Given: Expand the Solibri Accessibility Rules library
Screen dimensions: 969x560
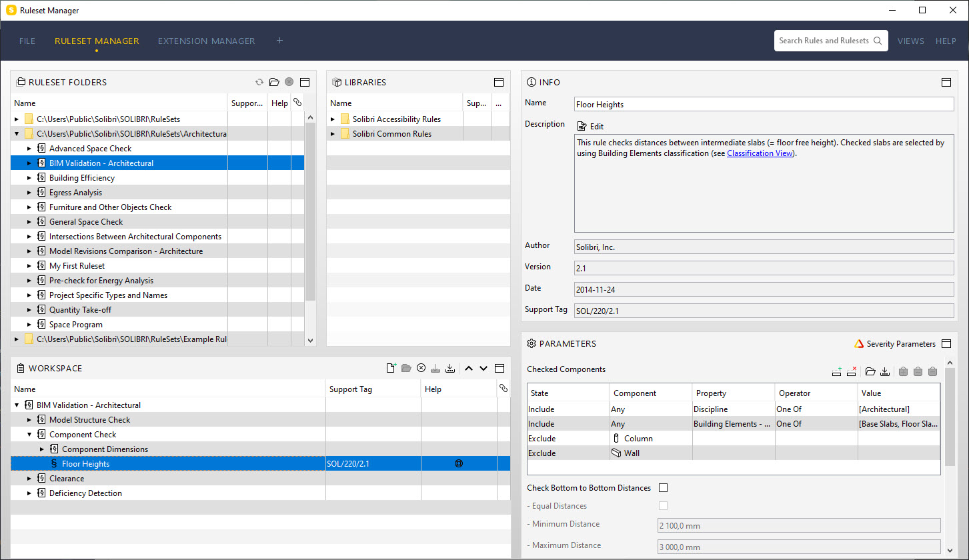Looking at the screenshot, I should click(x=333, y=119).
